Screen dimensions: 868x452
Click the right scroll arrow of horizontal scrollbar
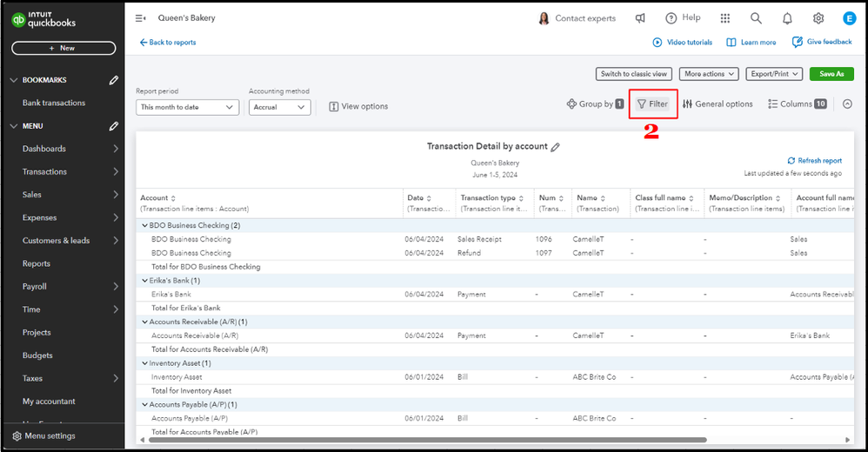coord(847,440)
